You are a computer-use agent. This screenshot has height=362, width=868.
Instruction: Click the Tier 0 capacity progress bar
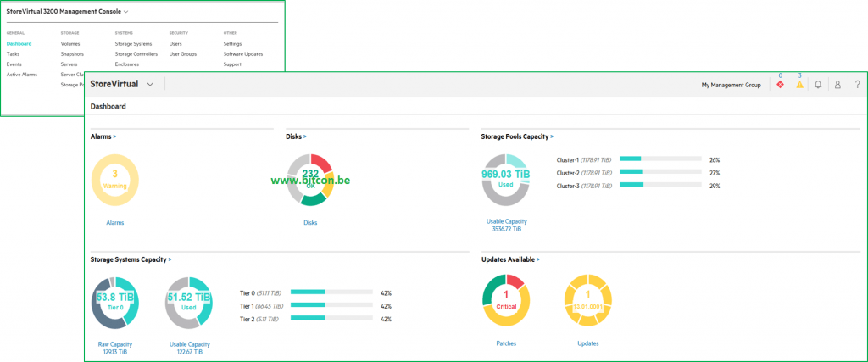[x=332, y=292]
